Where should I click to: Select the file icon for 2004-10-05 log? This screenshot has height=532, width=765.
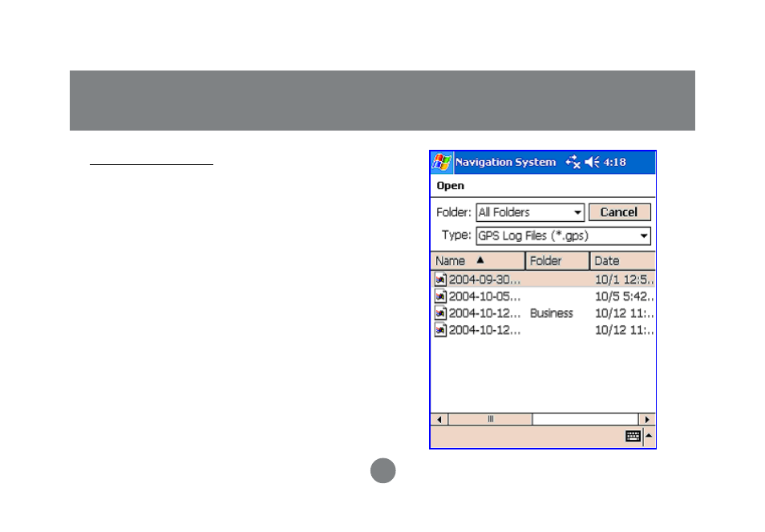click(x=440, y=296)
